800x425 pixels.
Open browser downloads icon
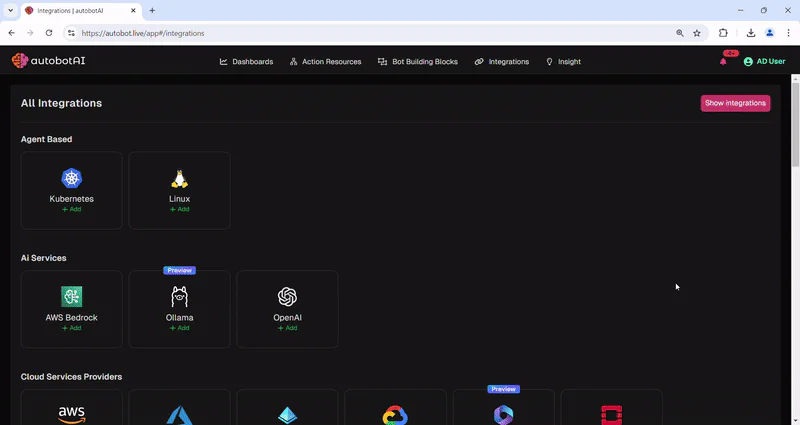[751, 33]
